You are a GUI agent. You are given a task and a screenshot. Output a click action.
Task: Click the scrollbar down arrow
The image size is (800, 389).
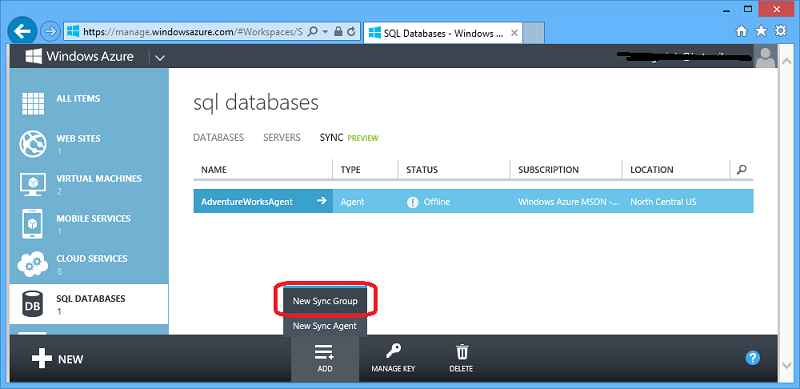(786, 365)
